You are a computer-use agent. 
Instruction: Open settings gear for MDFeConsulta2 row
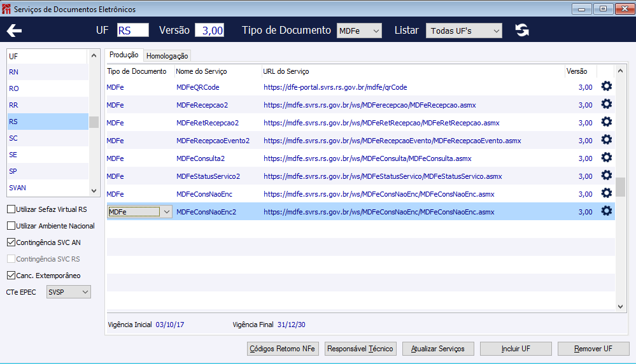pos(606,158)
